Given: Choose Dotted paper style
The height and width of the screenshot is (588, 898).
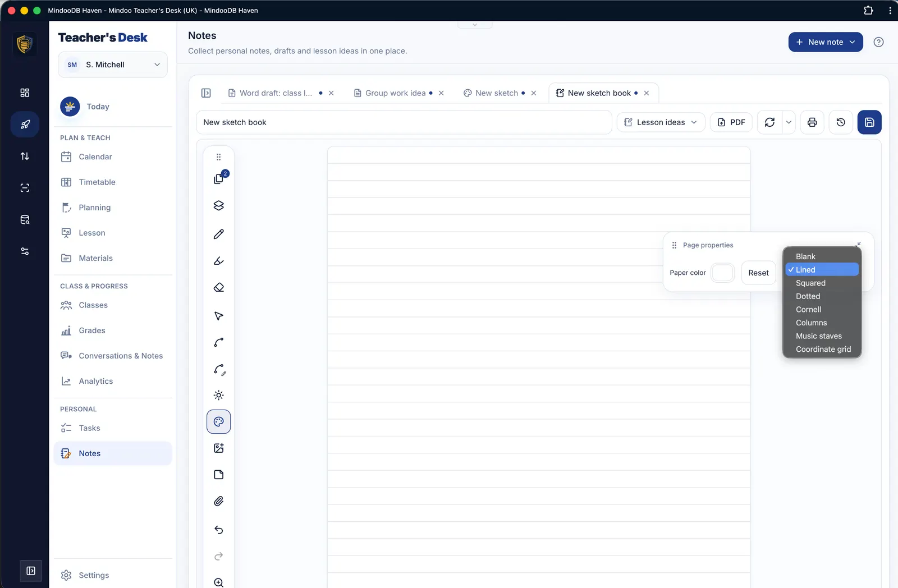Looking at the screenshot, I should click(822, 296).
